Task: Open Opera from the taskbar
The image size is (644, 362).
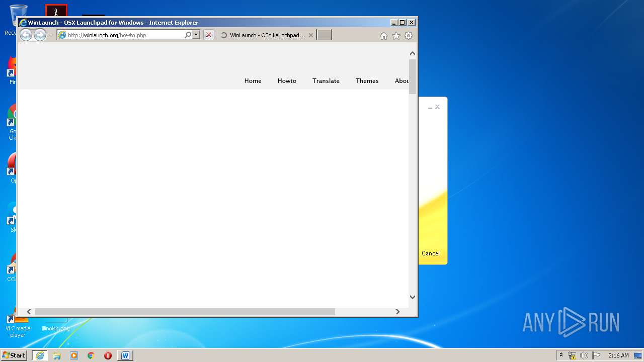Action: pyautogui.click(x=108, y=355)
